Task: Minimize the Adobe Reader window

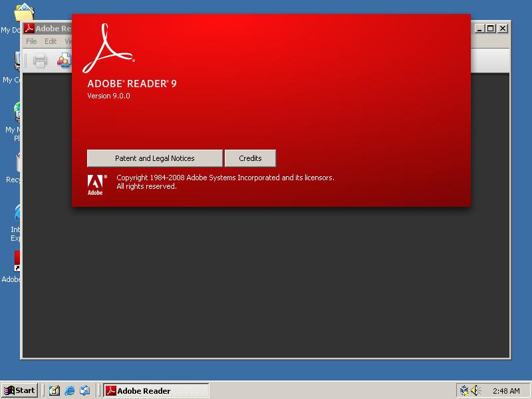Action: pos(479,29)
